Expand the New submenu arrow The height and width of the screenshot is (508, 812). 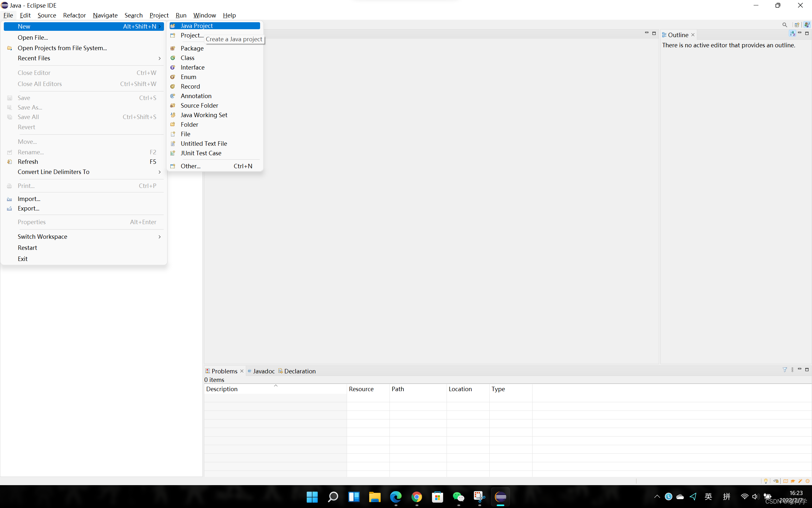coord(160,27)
